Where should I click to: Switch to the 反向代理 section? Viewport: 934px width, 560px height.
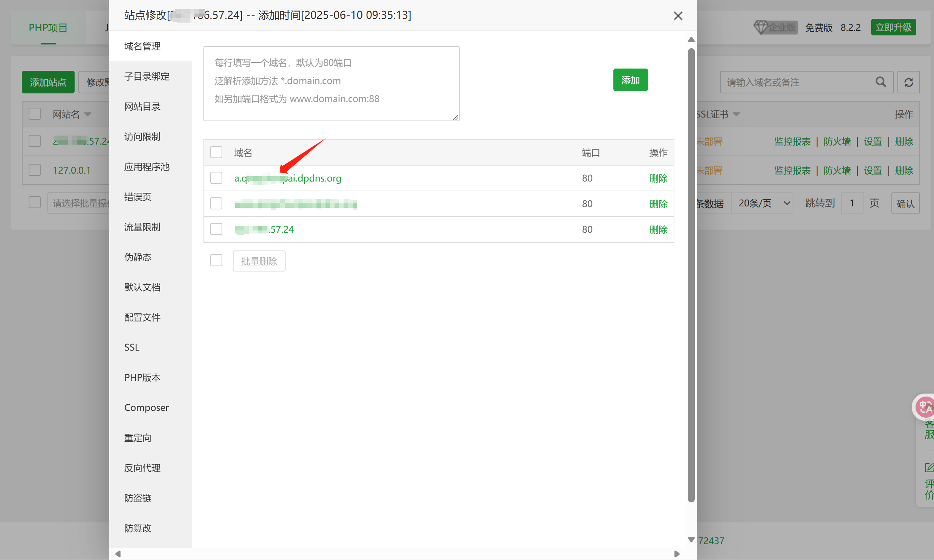coord(142,468)
